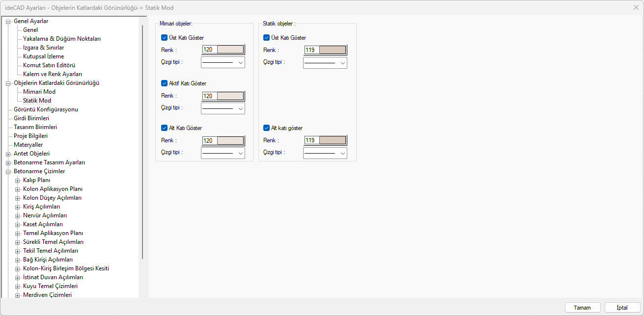Click the settings tree vertical scrollbar
The image size is (644, 316).
(142, 142)
